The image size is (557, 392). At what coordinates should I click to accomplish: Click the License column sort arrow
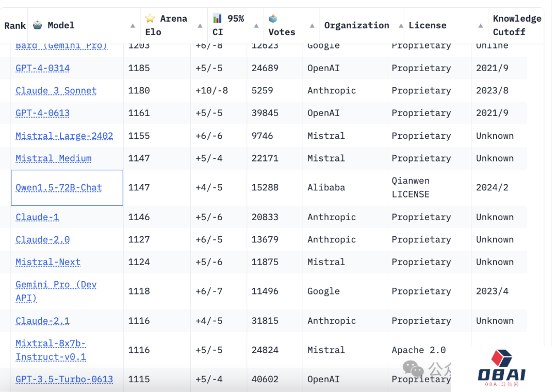[x=480, y=26]
